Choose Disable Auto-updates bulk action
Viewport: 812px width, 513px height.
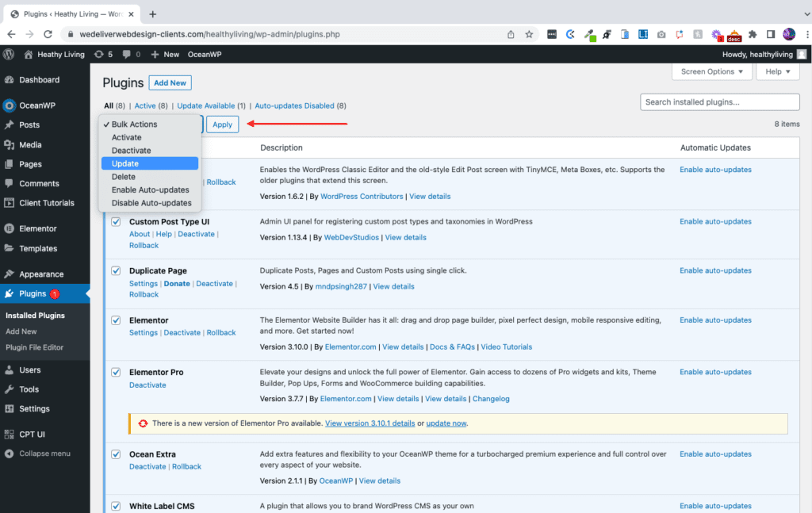tap(150, 203)
